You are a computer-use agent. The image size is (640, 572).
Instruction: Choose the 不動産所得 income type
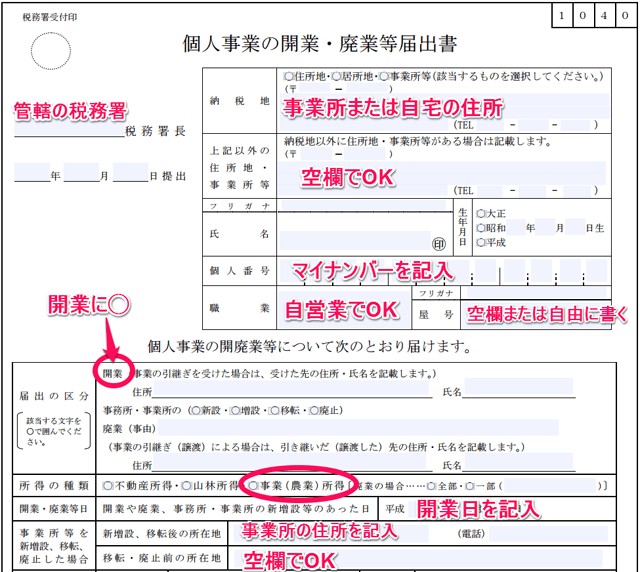coord(108,485)
